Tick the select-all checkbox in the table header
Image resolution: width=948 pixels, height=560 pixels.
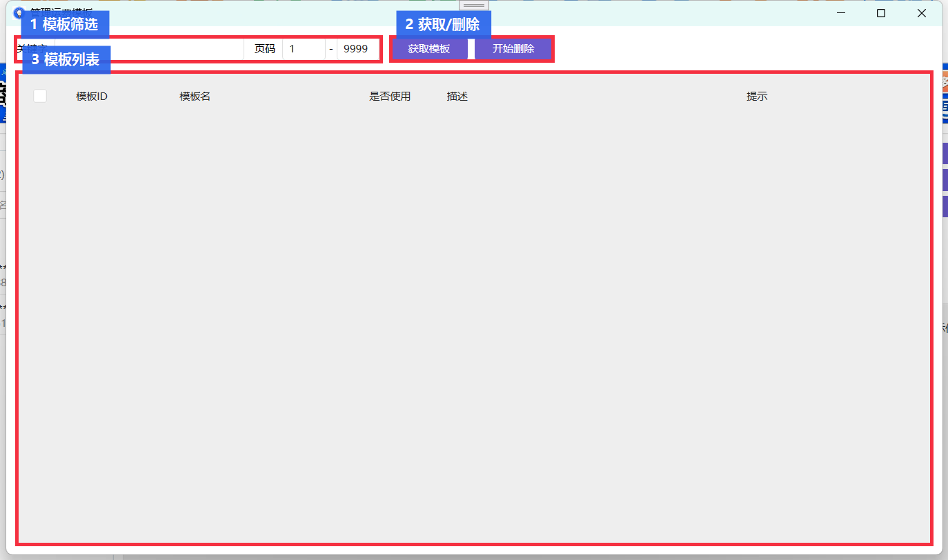tap(40, 96)
